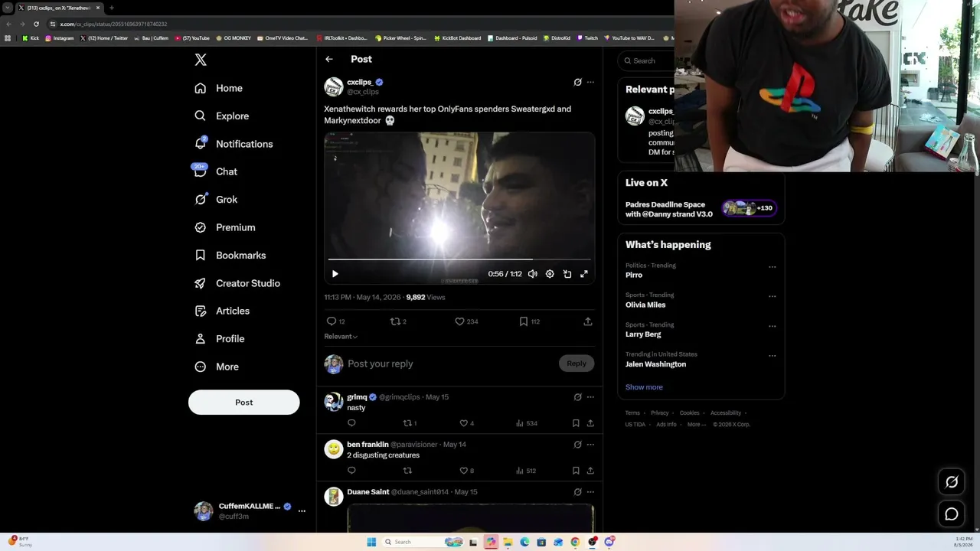Viewport: 980px width, 551px height.
Task: Open Premium in the sidebar
Action: (x=224, y=227)
